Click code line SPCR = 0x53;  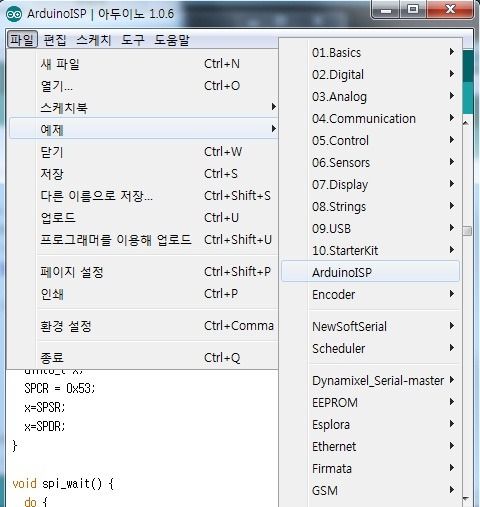[60, 388]
